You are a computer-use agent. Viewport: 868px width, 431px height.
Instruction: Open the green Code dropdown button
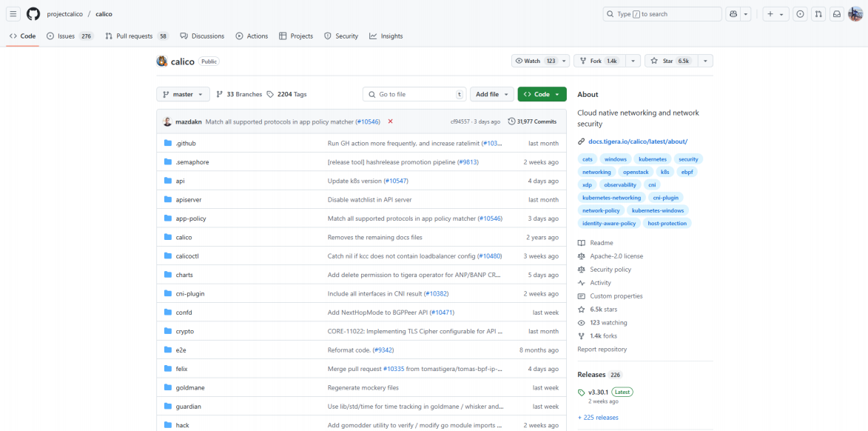click(542, 94)
